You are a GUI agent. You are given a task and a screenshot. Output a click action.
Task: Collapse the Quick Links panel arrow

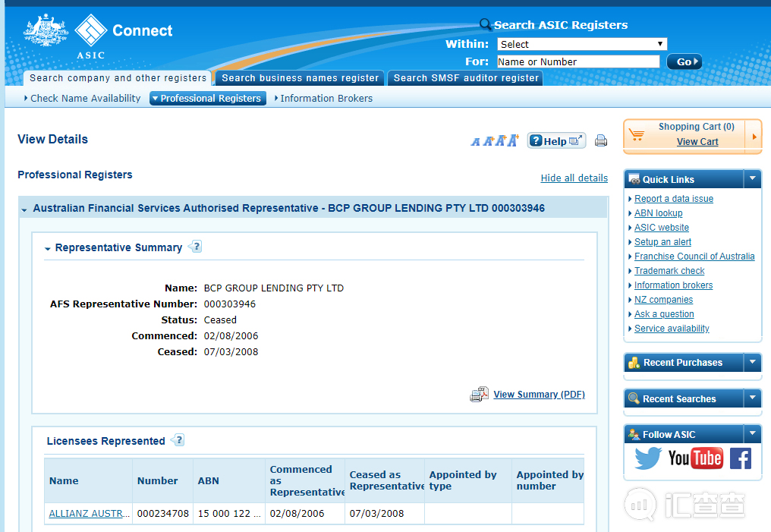click(752, 178)
